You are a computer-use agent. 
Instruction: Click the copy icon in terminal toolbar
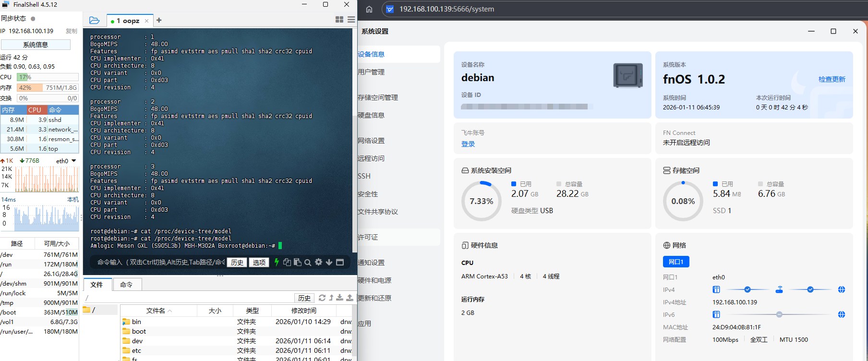click(287, 262)
